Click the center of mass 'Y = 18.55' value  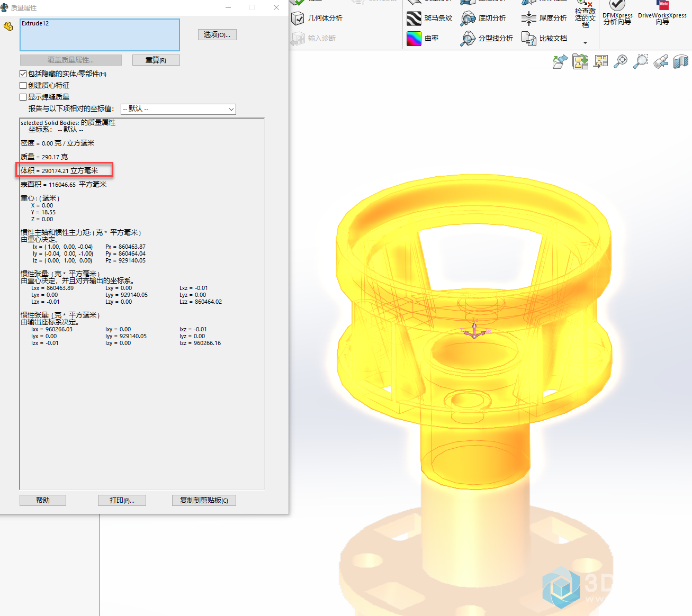[x=43, y=212]
